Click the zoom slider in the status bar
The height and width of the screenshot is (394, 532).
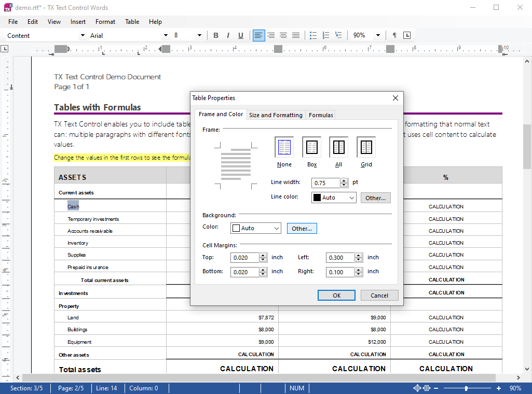[466, 388]
